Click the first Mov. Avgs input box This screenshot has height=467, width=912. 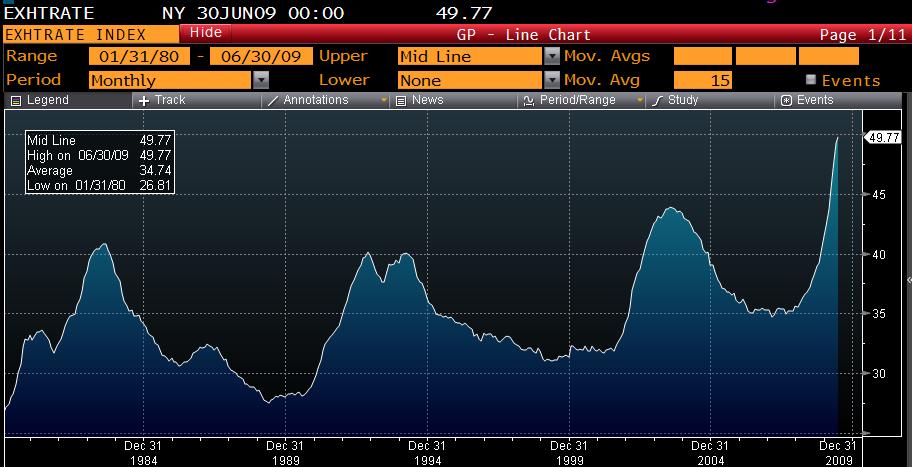pos(702,57)
